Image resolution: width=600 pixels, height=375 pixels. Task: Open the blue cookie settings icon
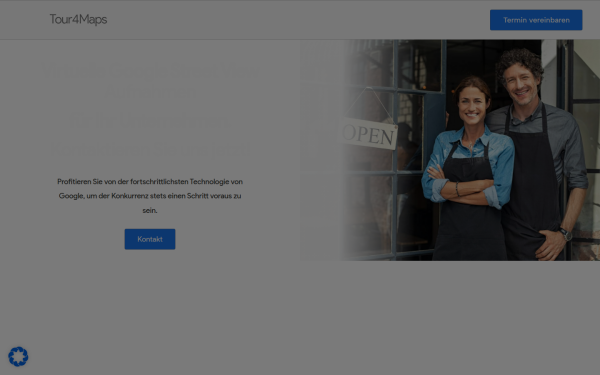pyautogui.click(x=18, y=357)
